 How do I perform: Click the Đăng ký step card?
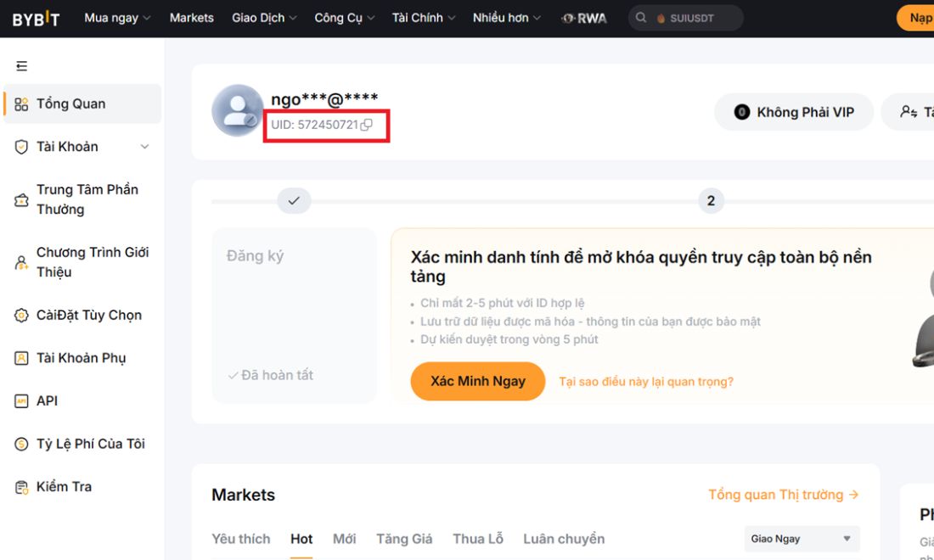coord(294,316)
